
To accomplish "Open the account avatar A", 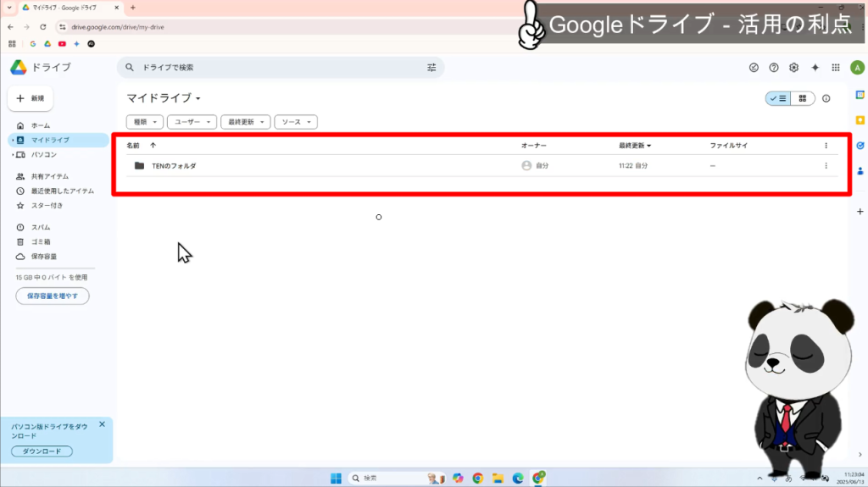I will 858,68.
